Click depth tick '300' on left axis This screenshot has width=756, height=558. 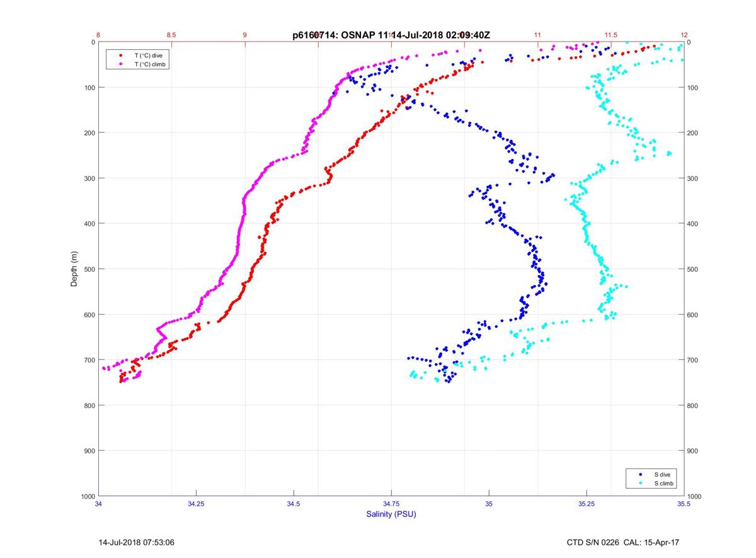[89, 178]
